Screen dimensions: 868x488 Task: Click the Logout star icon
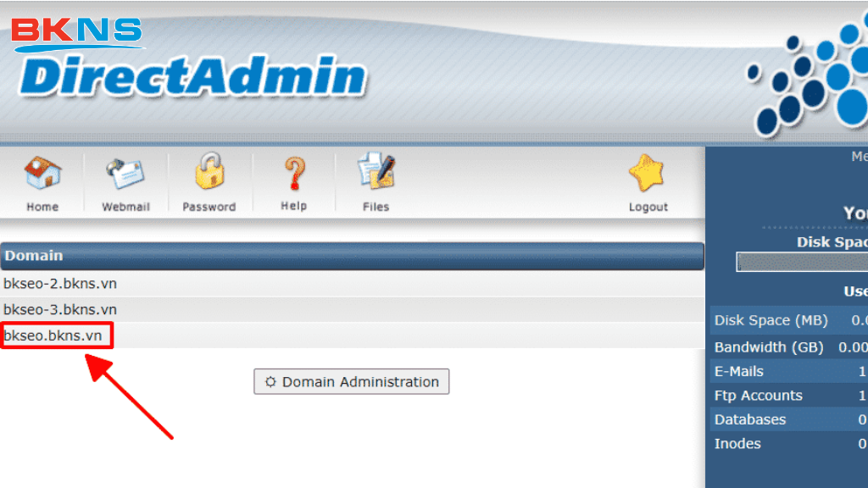648,174
